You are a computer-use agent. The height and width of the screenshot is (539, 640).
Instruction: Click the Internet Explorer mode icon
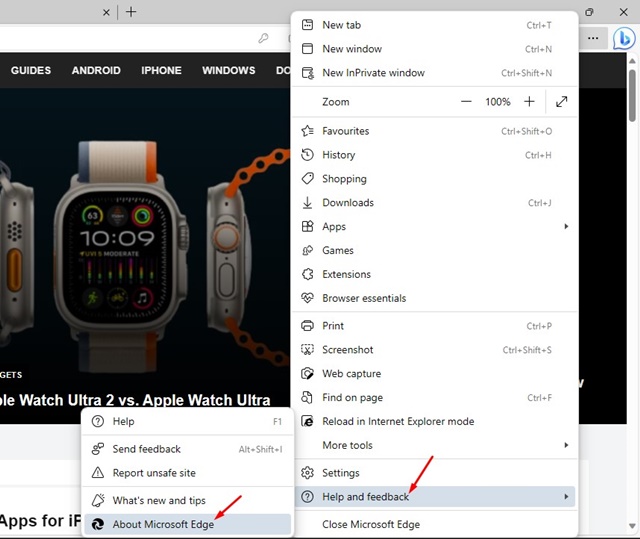tap(307, 421)
